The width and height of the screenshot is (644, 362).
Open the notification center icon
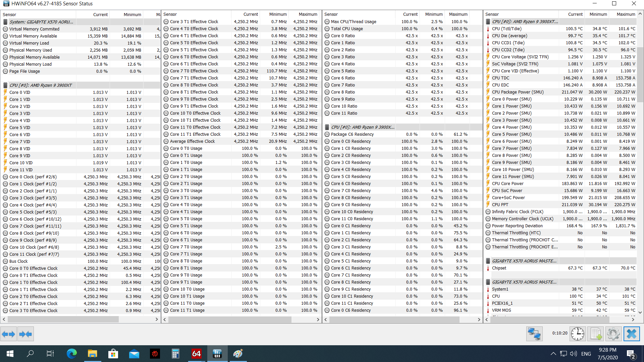click(631, 354)
